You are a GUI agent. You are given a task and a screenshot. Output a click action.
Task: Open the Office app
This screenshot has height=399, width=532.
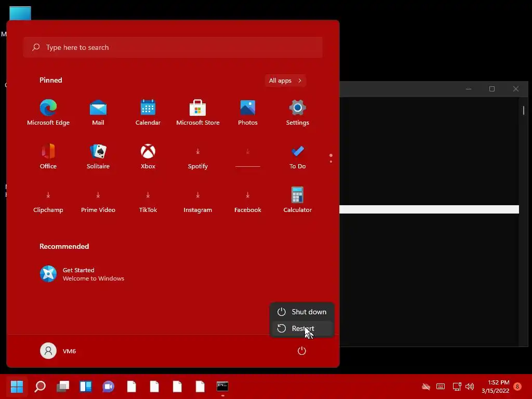tap(48, 156)
